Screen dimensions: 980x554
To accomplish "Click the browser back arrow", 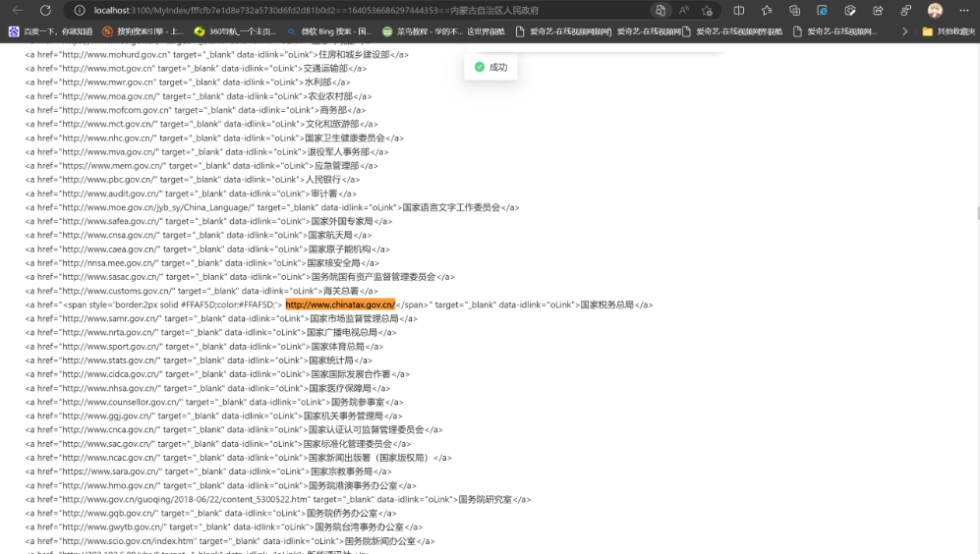I will (x=18, y=10).
